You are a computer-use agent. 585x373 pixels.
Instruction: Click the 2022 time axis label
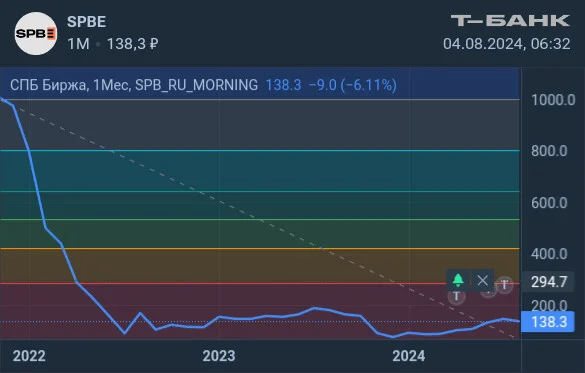[29, 356]
